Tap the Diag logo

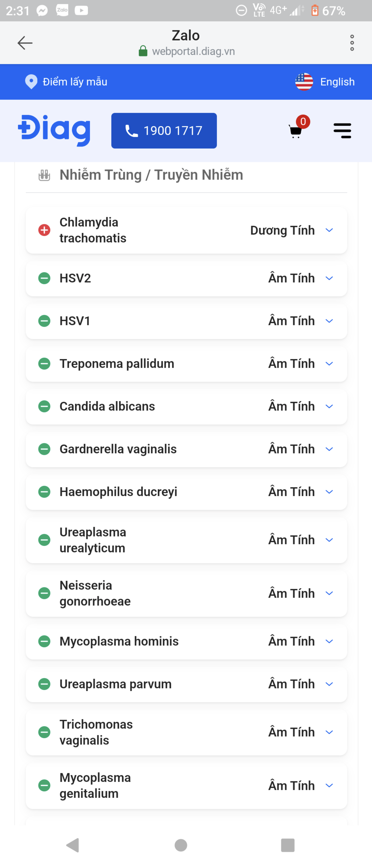pyautogui.click(x=54, y=130)
